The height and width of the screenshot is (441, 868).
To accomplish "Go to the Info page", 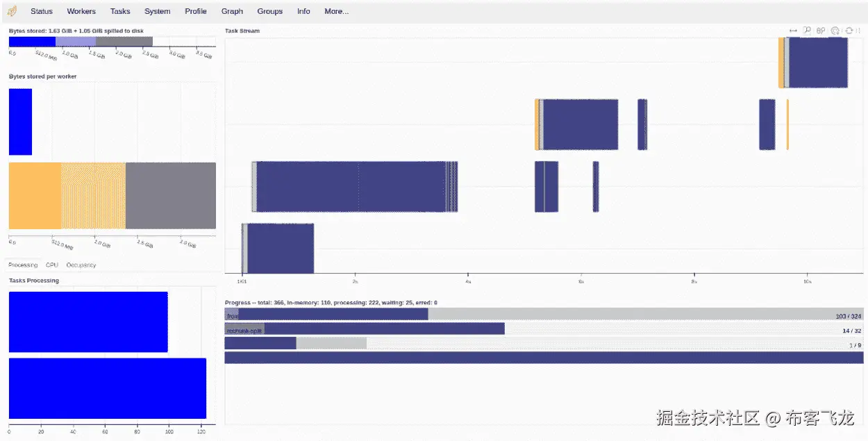I will click(303, 11).
